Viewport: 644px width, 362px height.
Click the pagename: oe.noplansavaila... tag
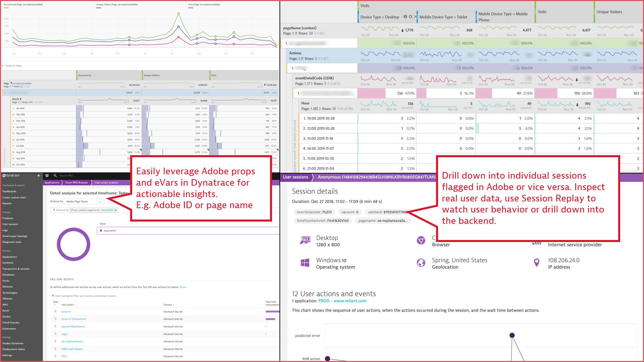(x=383, y=221)
